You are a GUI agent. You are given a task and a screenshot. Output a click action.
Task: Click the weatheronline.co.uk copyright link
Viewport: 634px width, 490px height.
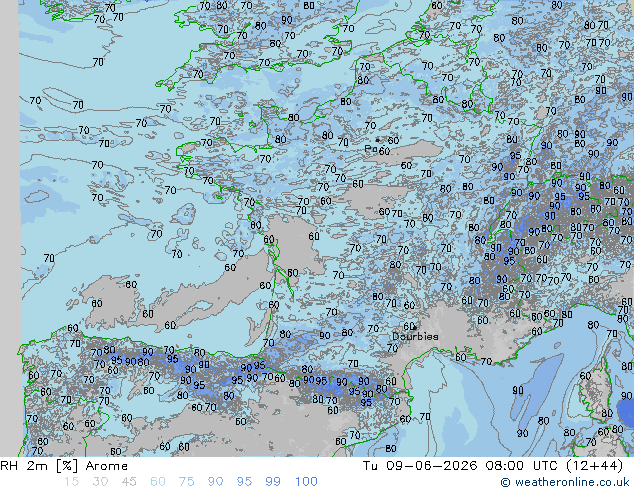click(565, 482)
